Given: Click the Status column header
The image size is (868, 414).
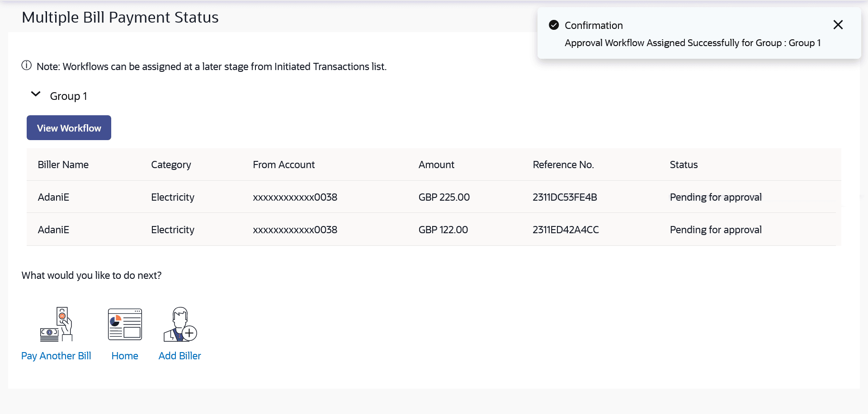Looking at the screenshot, I should coord(684,165).
